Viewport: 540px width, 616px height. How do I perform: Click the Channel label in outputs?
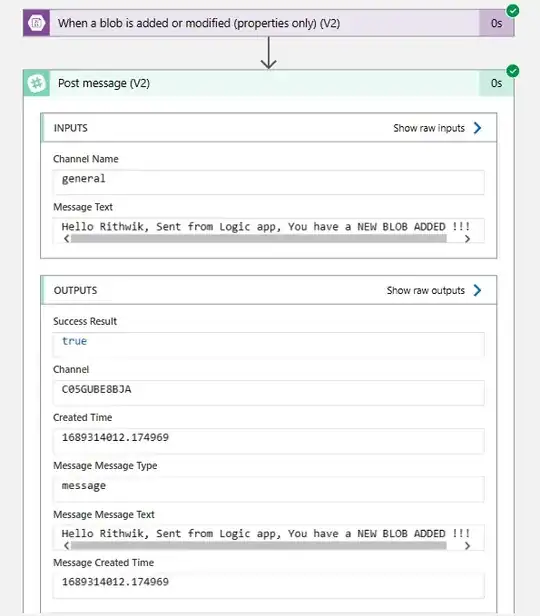point(71,369)
